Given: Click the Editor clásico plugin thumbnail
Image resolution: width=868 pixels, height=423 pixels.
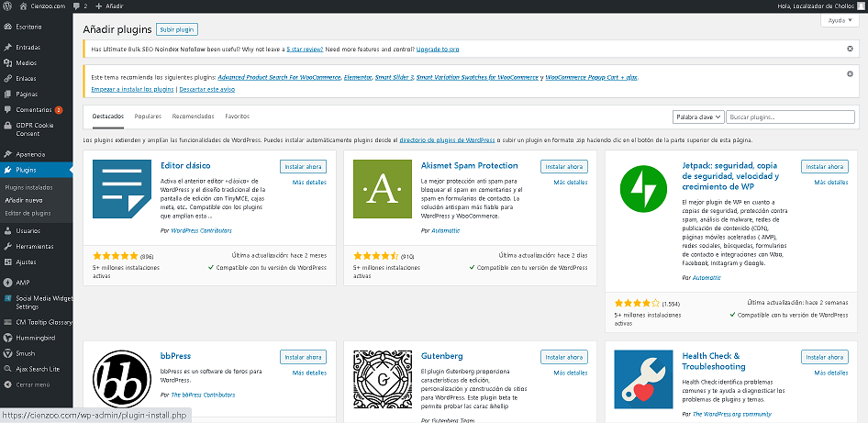Looking at the screenshot, I should (x=122, y=189).
